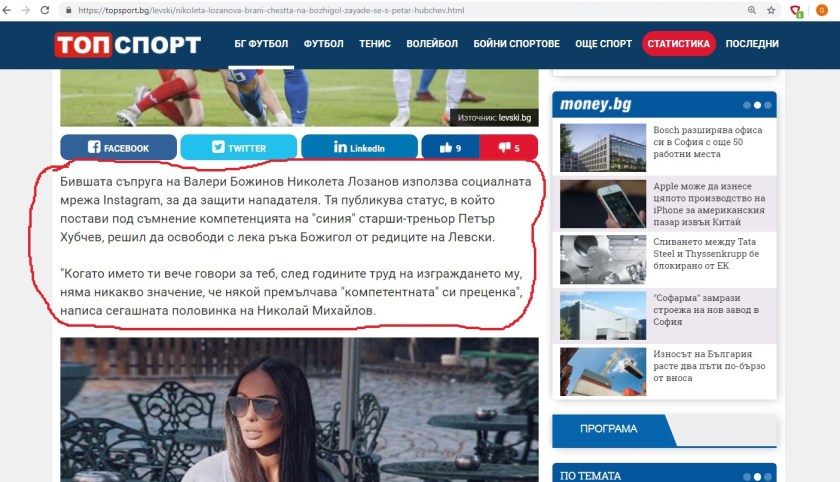The width and height of the screenshot is (840, 482).
Task: Click the red СТАТИСТИКА button
Action: [x=678, y=44]
